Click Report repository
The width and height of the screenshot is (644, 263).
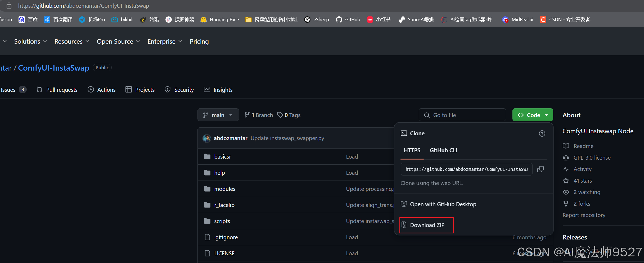click(x=584, y=215)
